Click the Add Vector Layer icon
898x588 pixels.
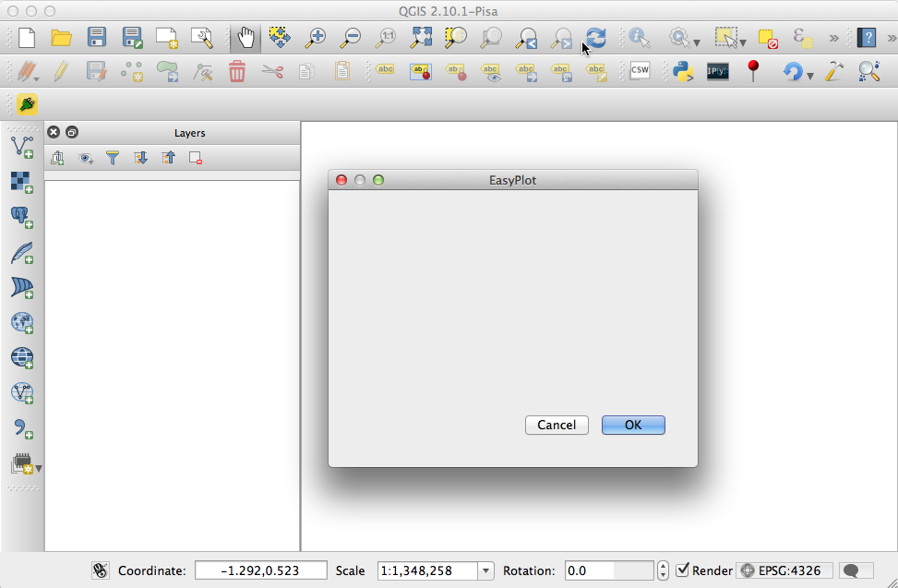click(x=22, y=148)
